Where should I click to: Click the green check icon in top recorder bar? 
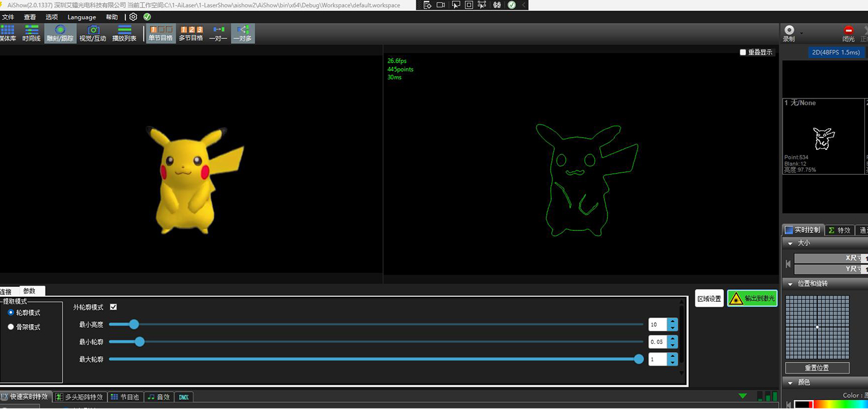[x=511, y=5]
